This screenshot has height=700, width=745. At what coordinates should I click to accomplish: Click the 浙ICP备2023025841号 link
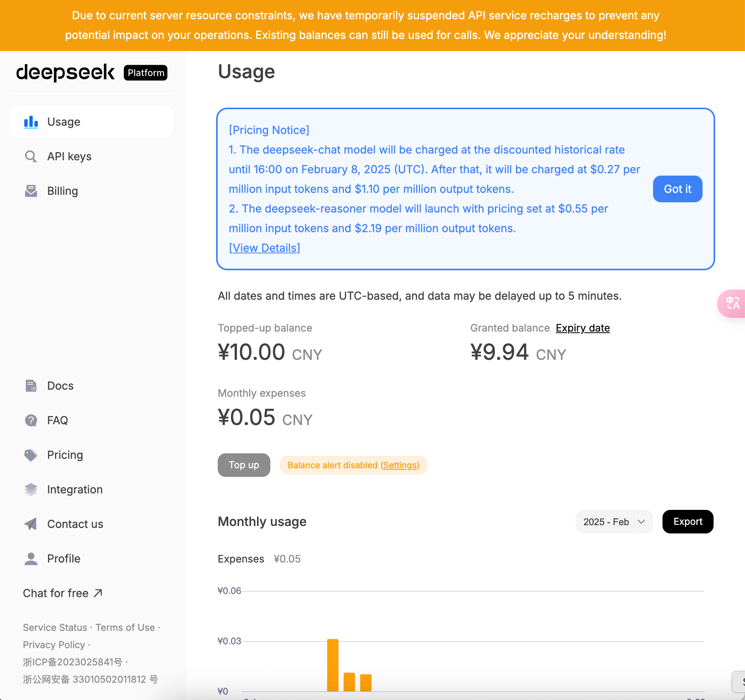click(73, 662)
